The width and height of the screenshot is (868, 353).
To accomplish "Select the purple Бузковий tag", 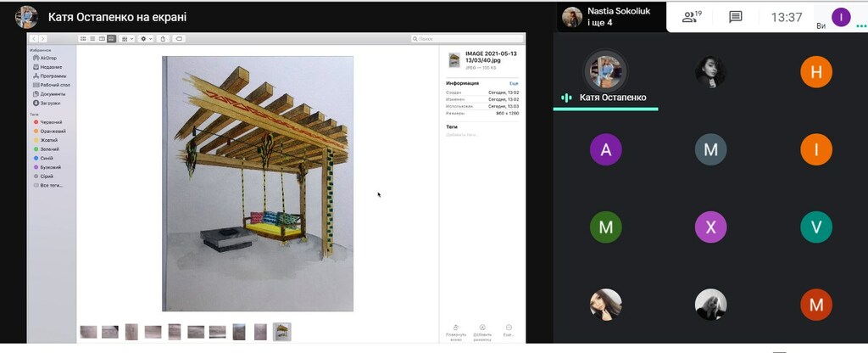I will (47, 167).
